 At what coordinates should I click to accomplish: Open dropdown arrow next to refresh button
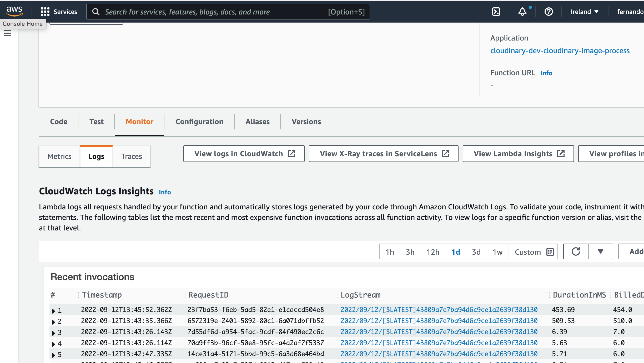pyautogui.click(x=600, y=252)
